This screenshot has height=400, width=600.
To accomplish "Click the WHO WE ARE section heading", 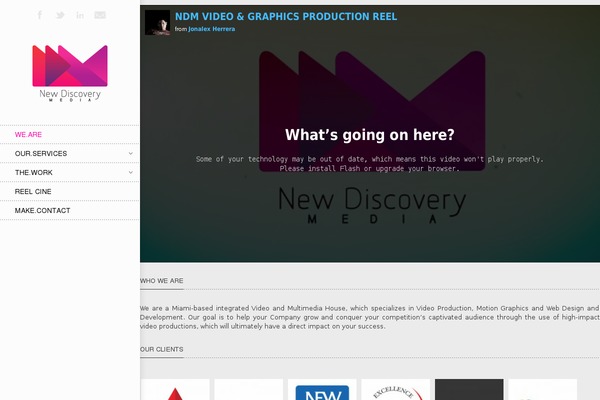I will [x=161, y=281].
